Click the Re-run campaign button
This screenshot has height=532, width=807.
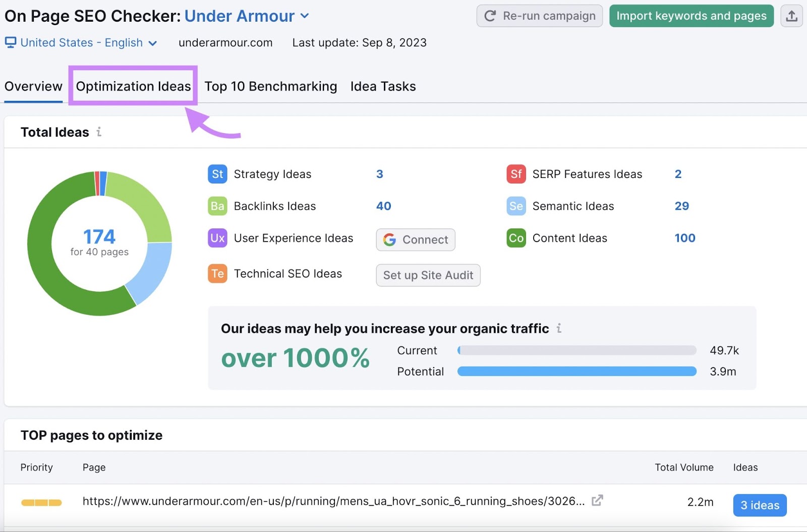point(539,16)
